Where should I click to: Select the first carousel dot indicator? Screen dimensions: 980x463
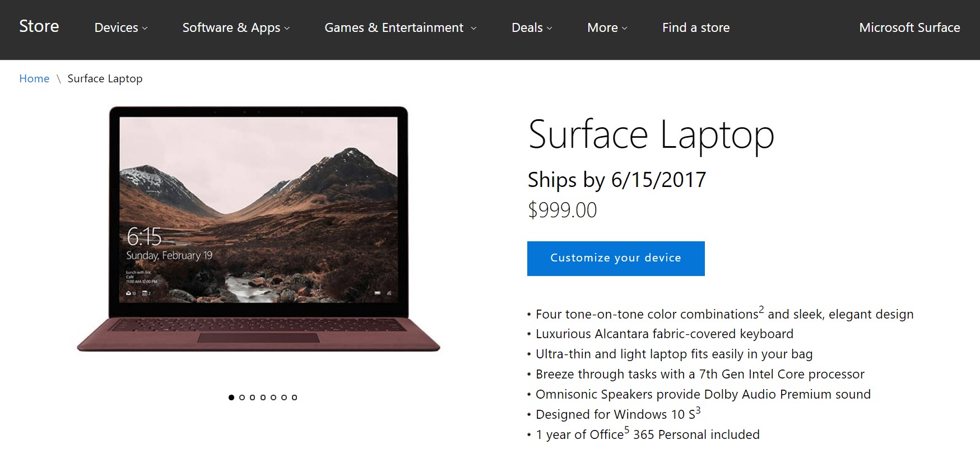[231, 397]
